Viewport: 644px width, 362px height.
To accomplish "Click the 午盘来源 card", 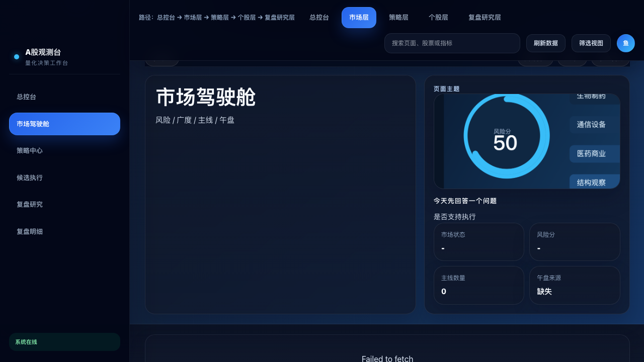I will [575, 285].
